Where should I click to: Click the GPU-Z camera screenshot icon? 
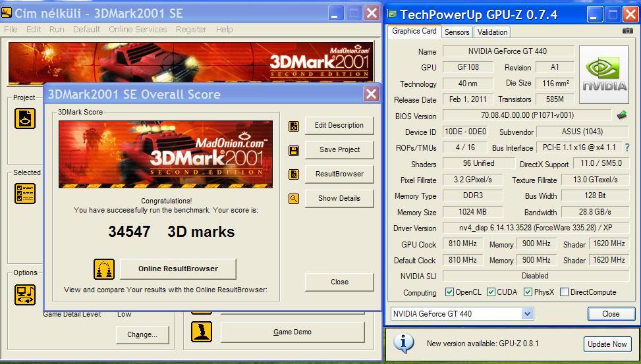tap(628, 31)
